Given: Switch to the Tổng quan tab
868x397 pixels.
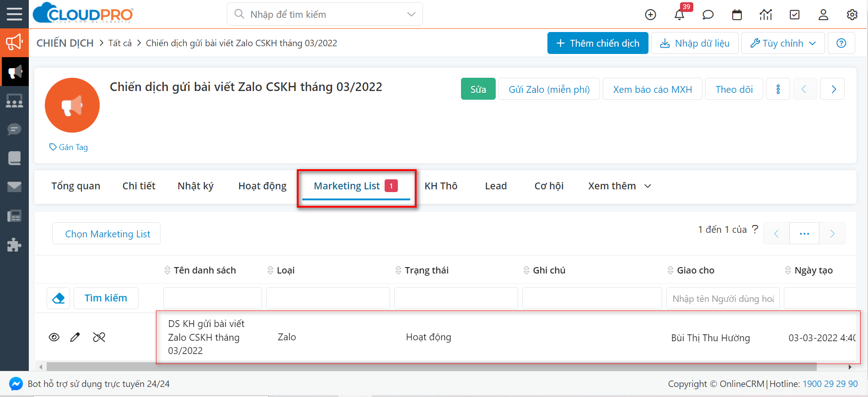Looking at the screenshot, I should pos(76,186).
